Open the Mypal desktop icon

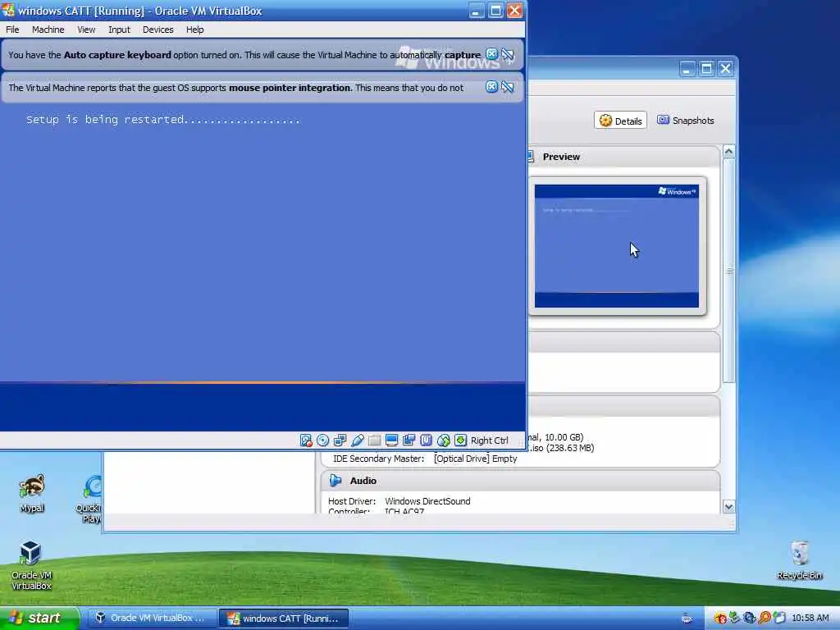pyautogui.click(x=32, y=493)
